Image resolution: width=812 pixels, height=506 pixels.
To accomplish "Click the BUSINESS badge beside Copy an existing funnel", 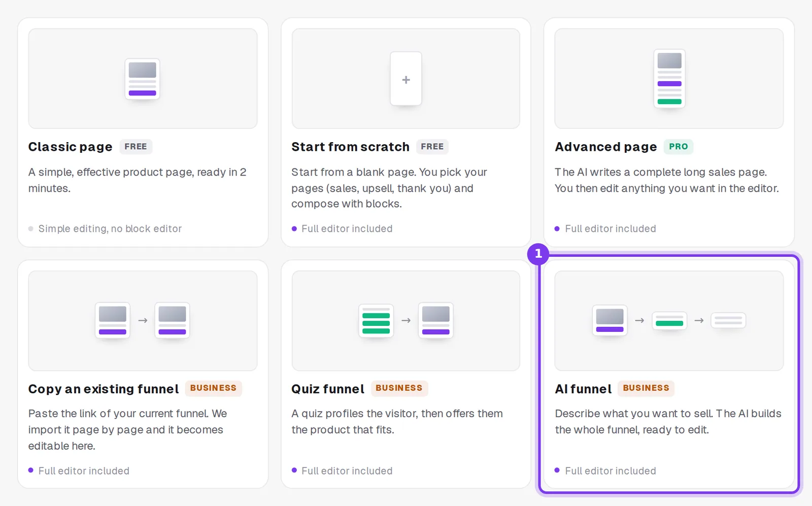I will click(213, 388).
